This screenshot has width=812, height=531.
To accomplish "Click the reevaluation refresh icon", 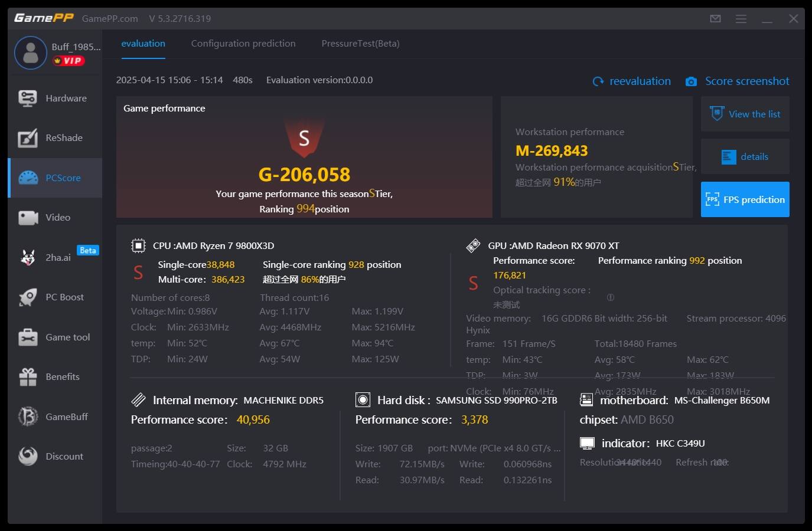I will coord(598,81).
